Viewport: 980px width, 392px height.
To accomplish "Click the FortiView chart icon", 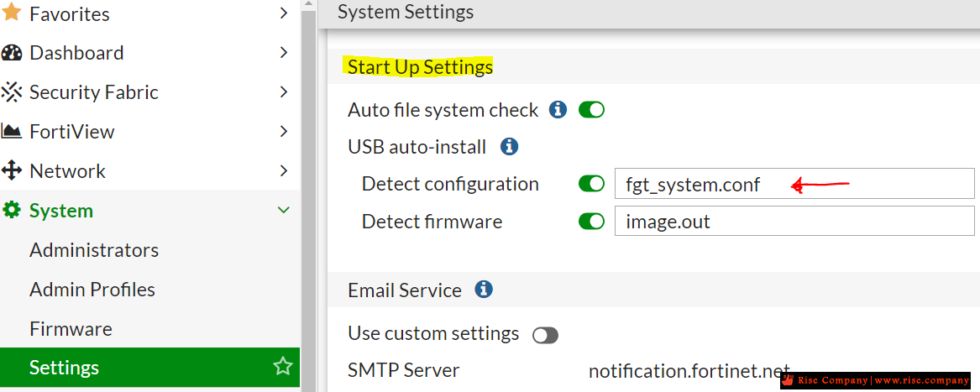I will [12, 131].
